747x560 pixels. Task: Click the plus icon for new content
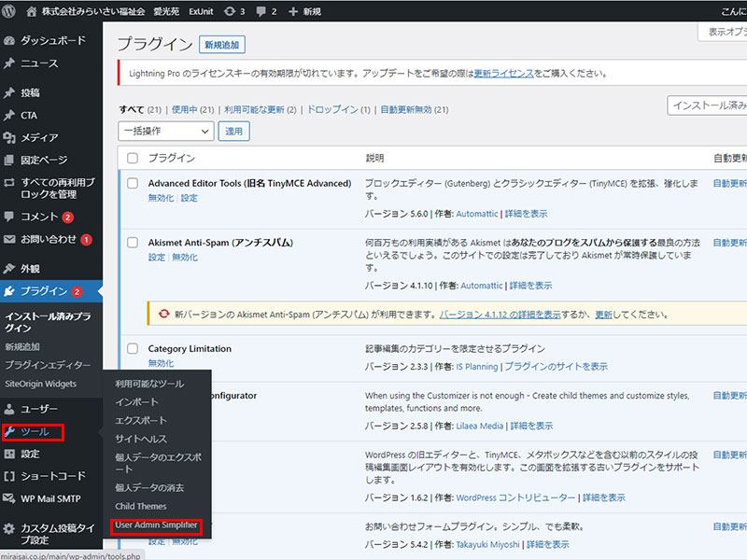click(x=293, y=11)
